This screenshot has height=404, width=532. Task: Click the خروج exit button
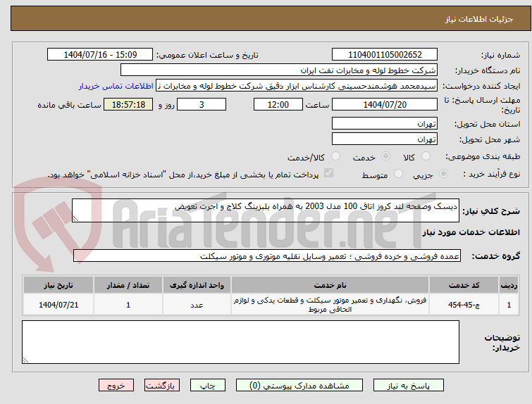click(116, 386)
